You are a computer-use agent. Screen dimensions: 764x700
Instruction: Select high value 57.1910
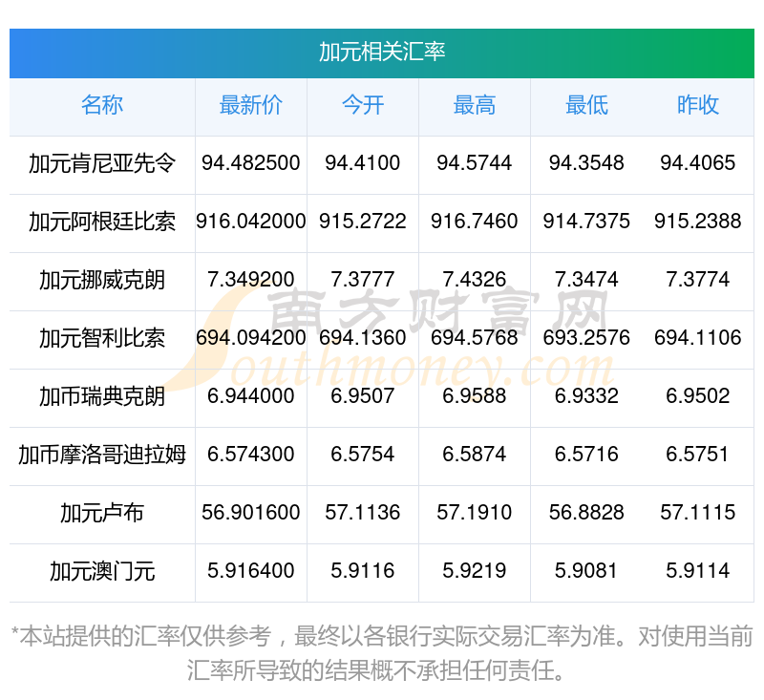pyautogui.click(x=475, y=513)
